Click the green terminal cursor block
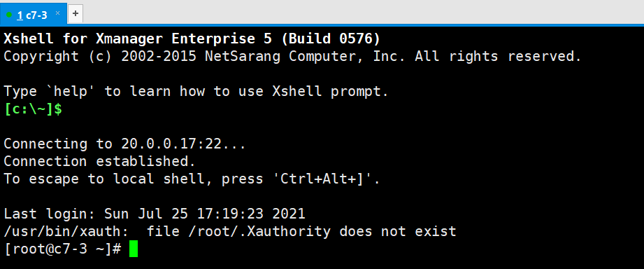This screenshot has height=269, width=644. (134, 249)
